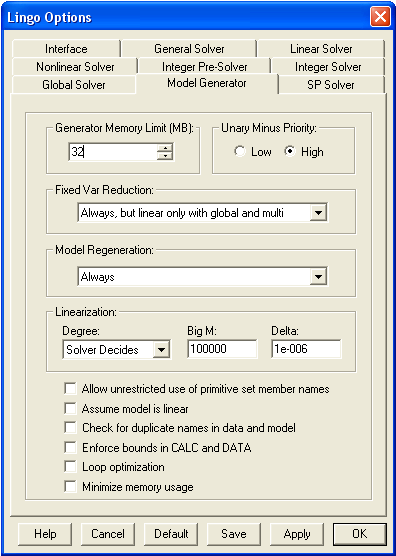Switch to the Interface tab
Screen dimensions: 396x556
[66, 49]
